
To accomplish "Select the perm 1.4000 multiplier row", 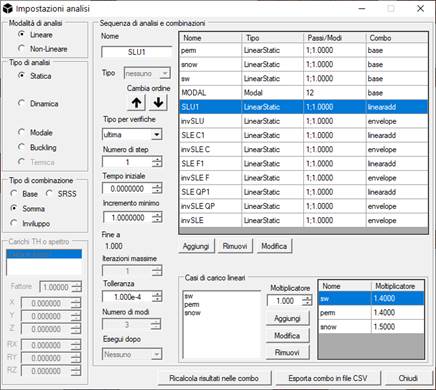I will [371, 312].
